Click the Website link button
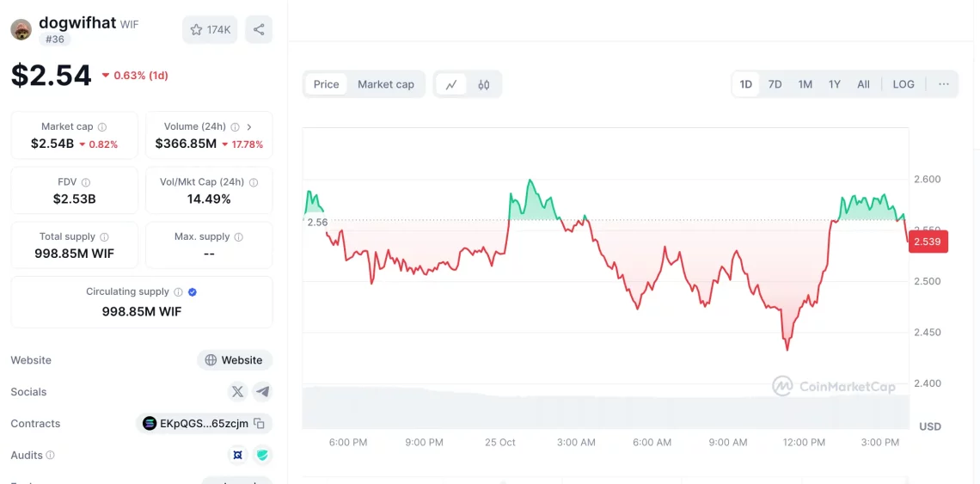 (x=235, y=360)
